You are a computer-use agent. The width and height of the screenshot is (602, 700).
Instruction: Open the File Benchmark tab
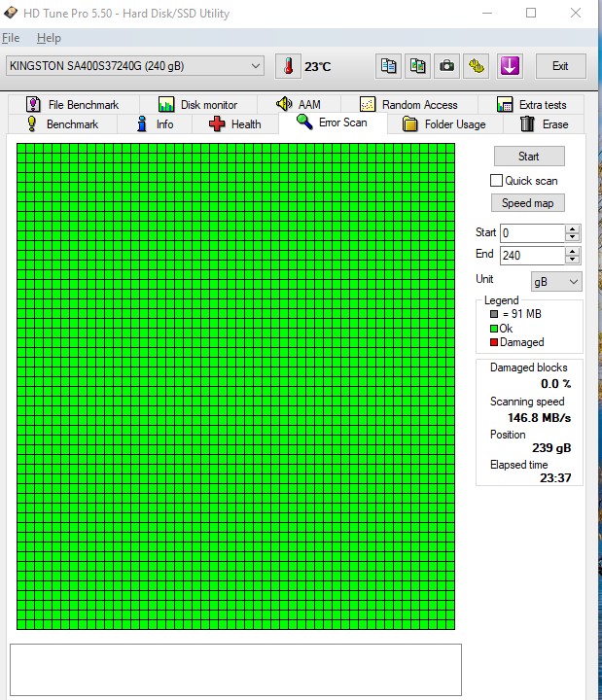73,104
